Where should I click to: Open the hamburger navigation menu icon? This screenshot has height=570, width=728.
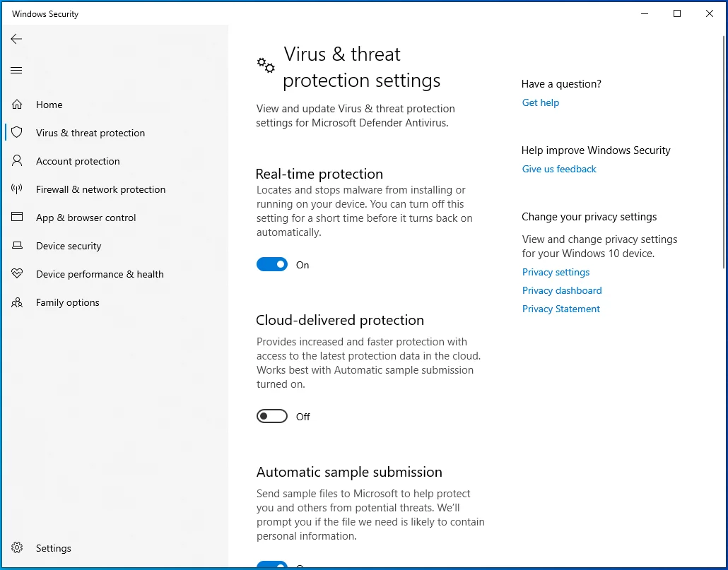tap(16, 71)
